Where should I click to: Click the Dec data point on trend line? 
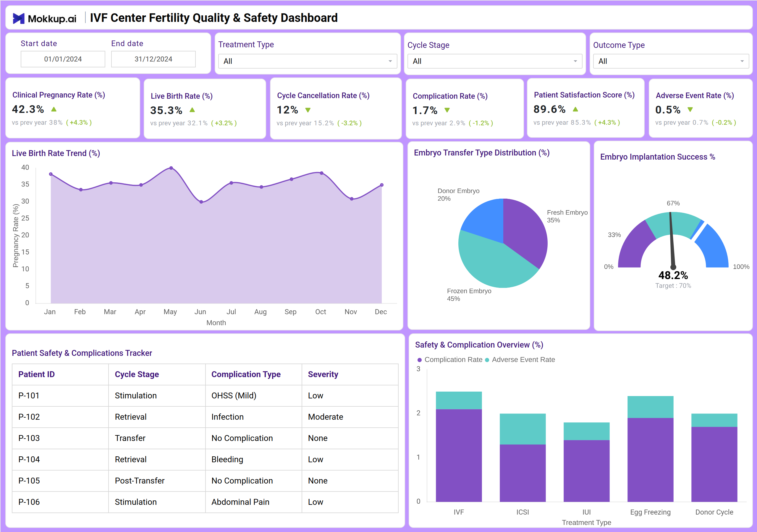[382, 185]
